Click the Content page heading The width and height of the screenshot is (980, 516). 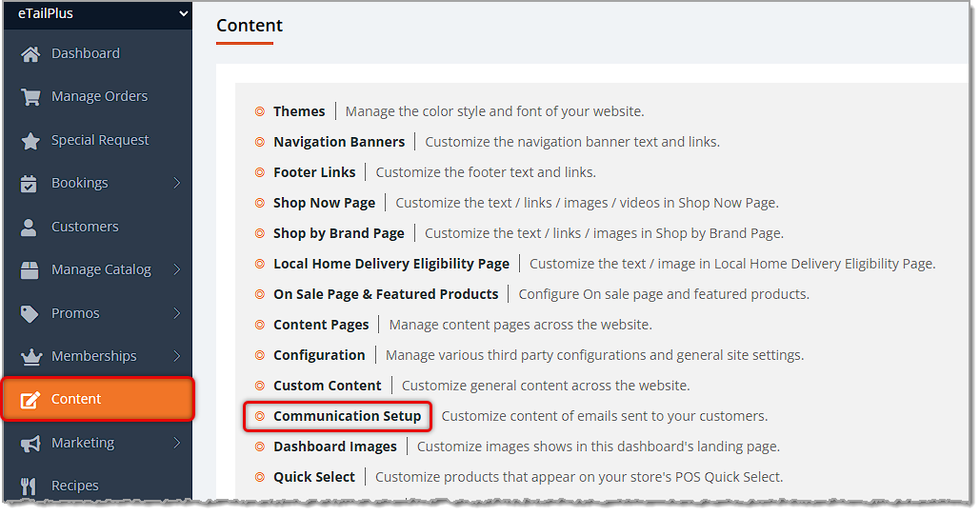250,26
